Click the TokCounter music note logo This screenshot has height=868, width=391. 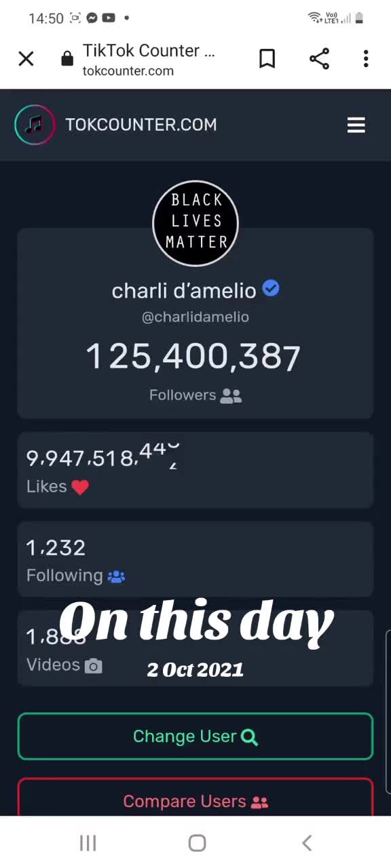tap(35, 125)
